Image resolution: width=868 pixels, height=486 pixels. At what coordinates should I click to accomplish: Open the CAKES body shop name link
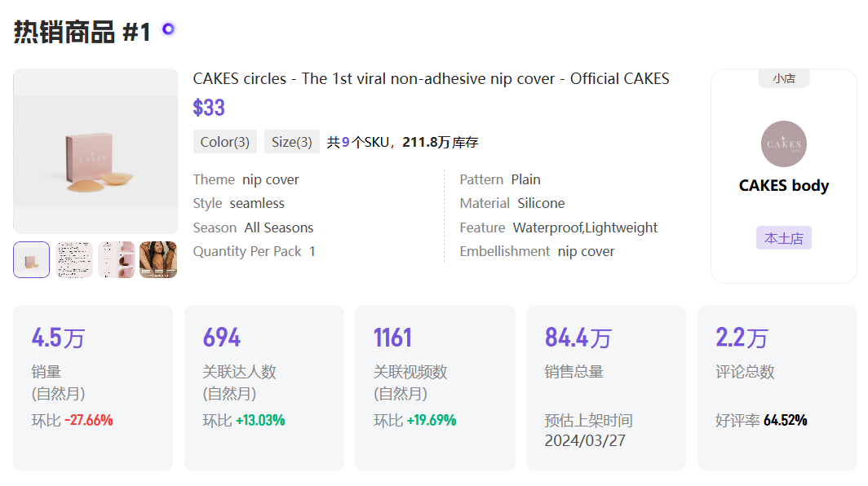point(784,185)
